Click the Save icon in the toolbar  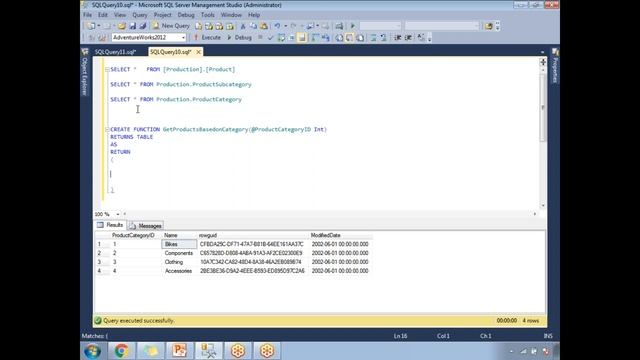click(x=132, y=26)
